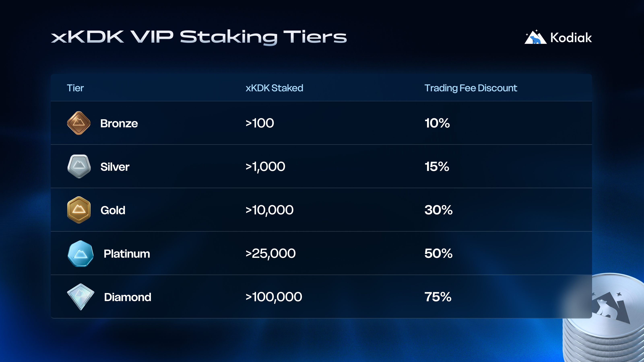644x362 pixels.
Task: Click the Gold 30% discount value
Action: tap(439, 210)
